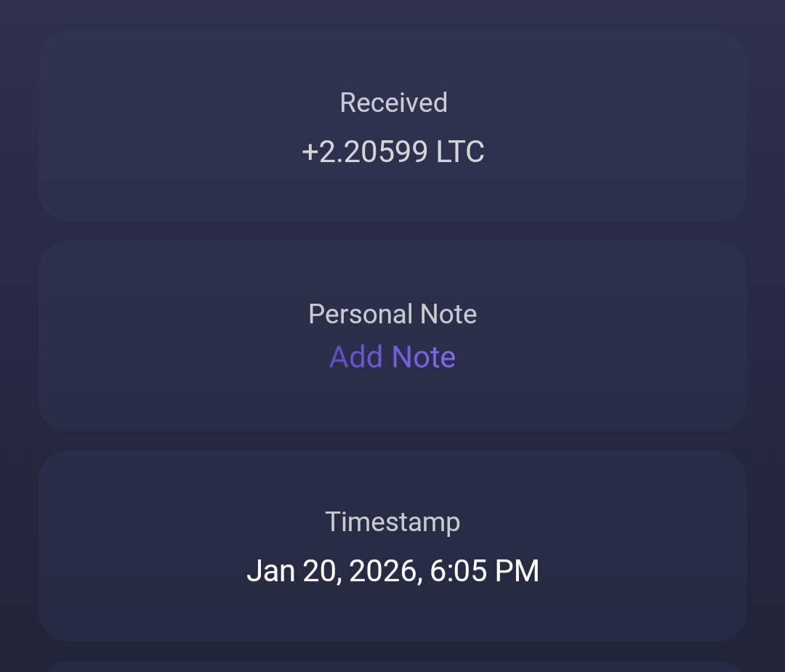Screen dimensions: 785x672
Task: Select the year 2026 in the timestamp
Action: (384, 571)
